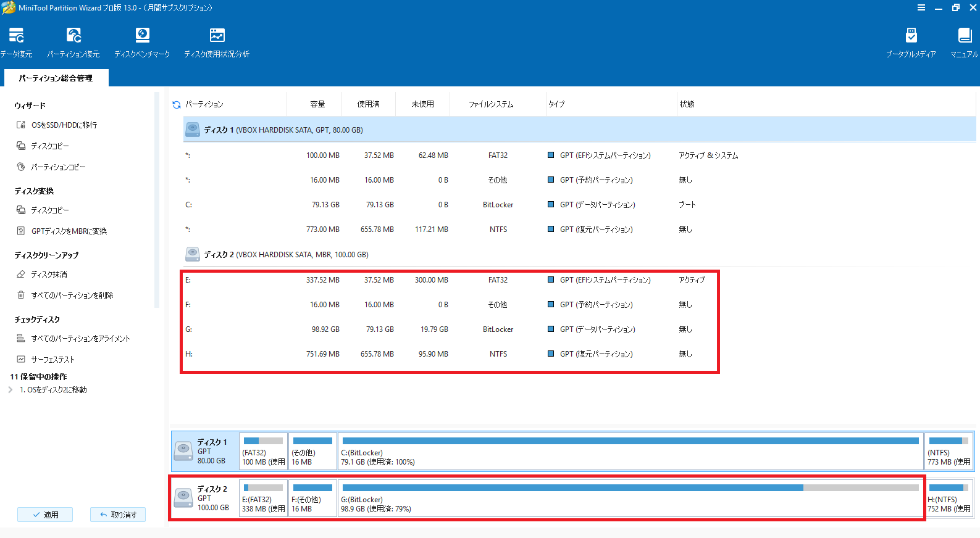Click the OSをSSD/HDDに移行 link
This screenshot has height=538, width=980.
(x=64, y=125)
